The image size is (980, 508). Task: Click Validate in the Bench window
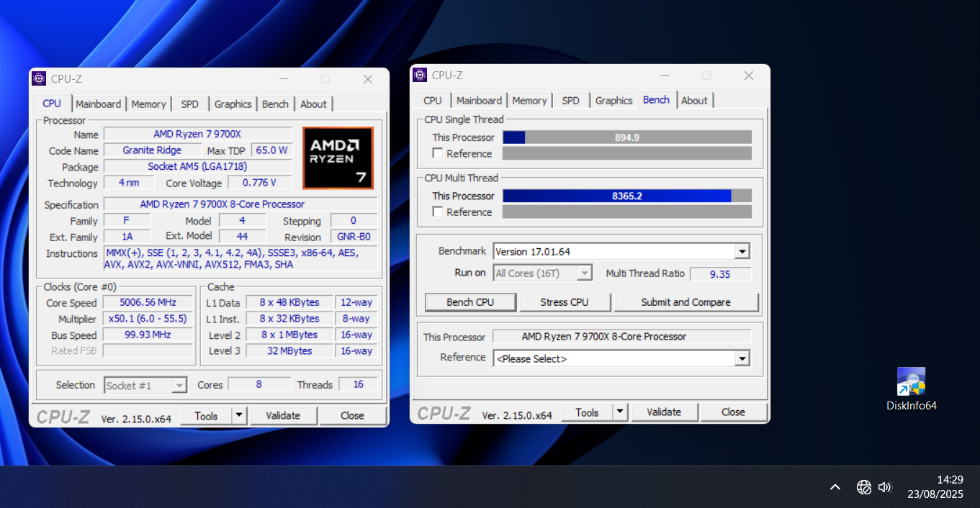pos(664,412)
